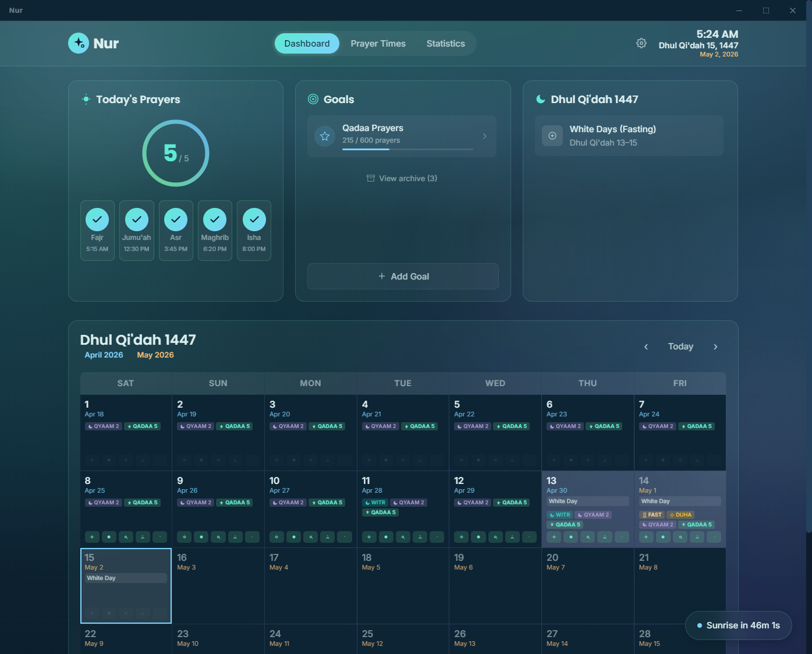This screenshot has height=654, width=812.
Task: Click the 5/5 prayers progress ring
Action: tap(176, 153)
